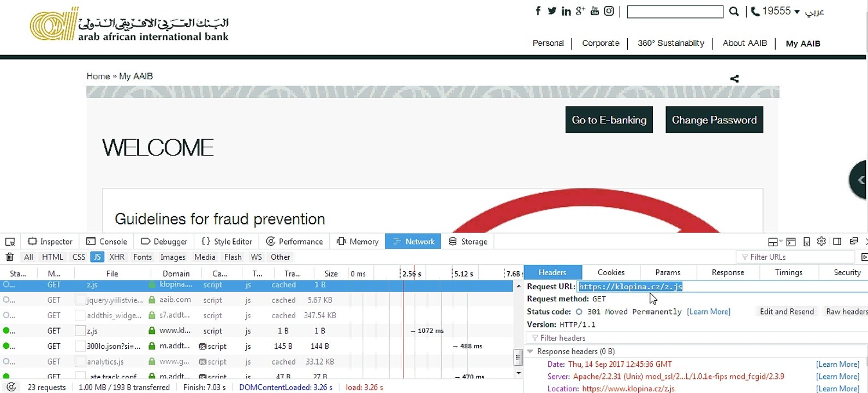Viewport: 868px width, 393px height.
Task: Collapse the Response headers section
Action: [x=530, y=352]
